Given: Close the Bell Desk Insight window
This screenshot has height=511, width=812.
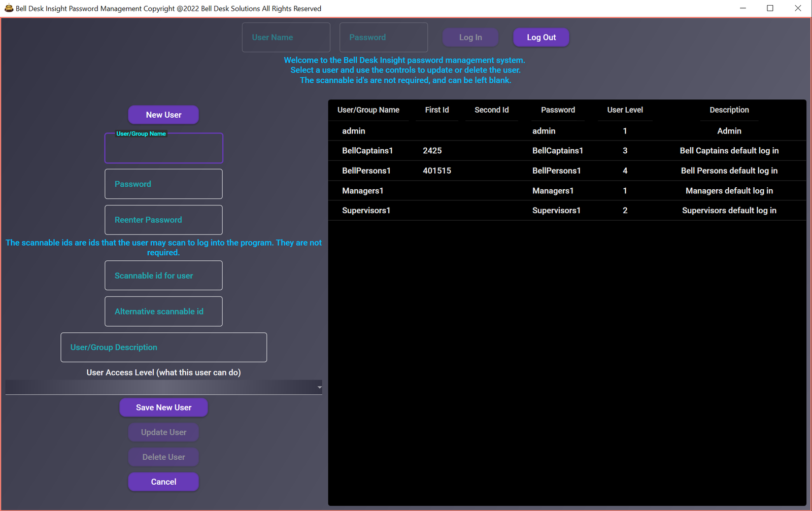Looking at the screenshot, I should pos(798,8).
